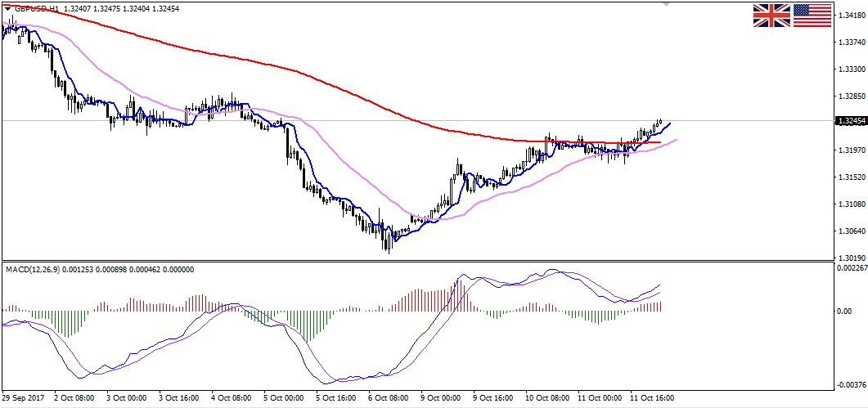Click the 11 Oct 16:00 time label
The width and height of the screenshot is (868, 408).
tap(653, 397)
